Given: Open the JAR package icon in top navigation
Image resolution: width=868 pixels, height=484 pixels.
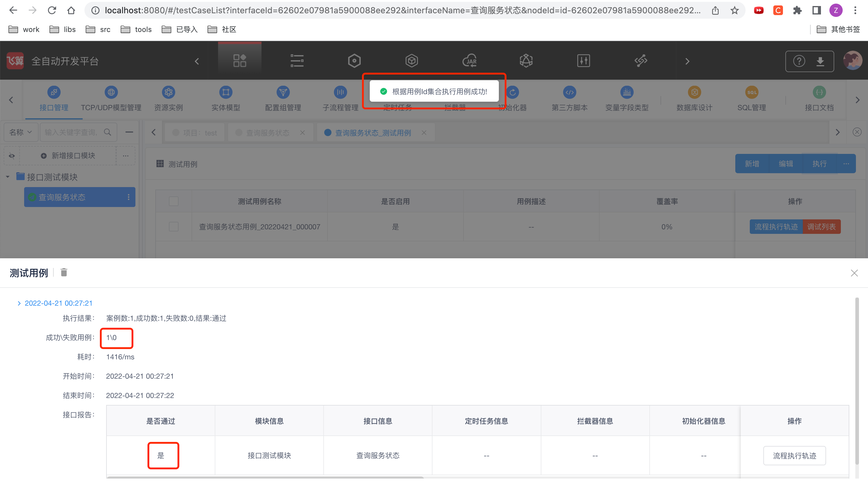Looking at the screenshot, I should 469,61.
